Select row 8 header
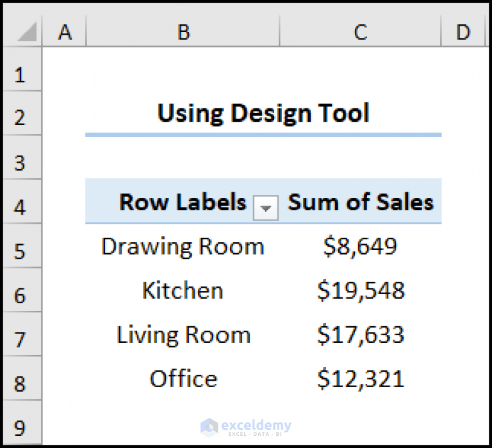The width and height of the screenshot is (492, 448). click(x=22, y=378)
